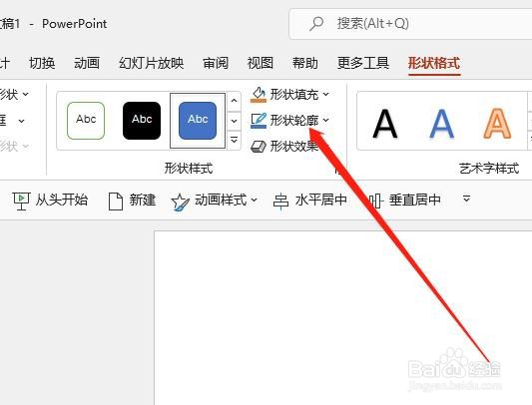Click the 形状填充 paint bucket icon
Screen dimensions: 532x405
(259, 95)
